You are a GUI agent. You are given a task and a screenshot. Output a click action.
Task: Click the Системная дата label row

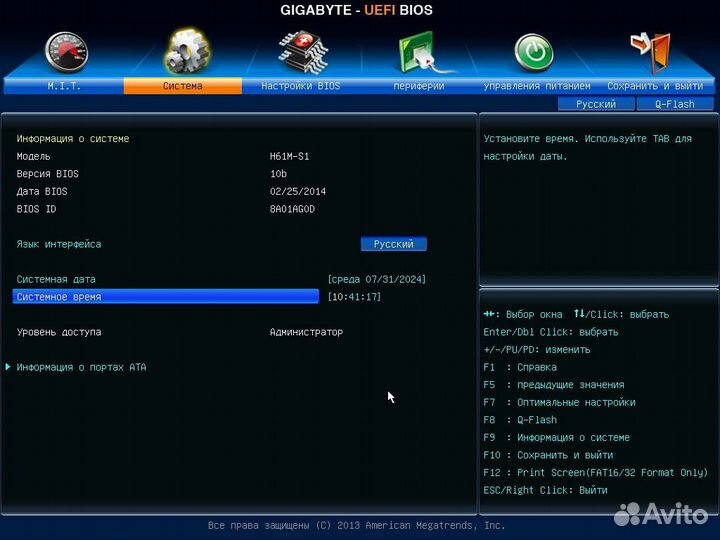point(57,279)
